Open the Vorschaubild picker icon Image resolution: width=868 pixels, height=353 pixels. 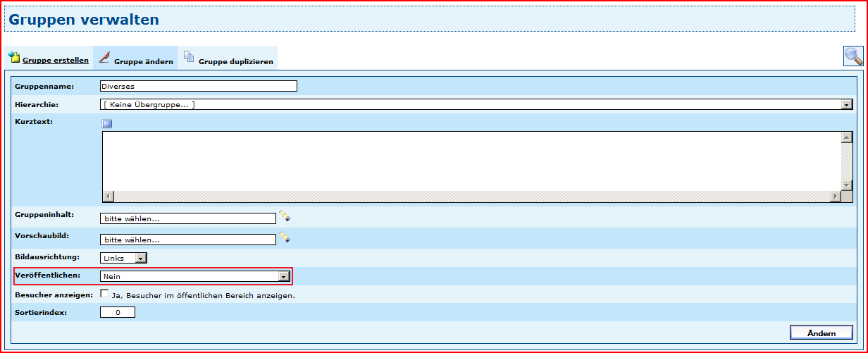point(285,237)
